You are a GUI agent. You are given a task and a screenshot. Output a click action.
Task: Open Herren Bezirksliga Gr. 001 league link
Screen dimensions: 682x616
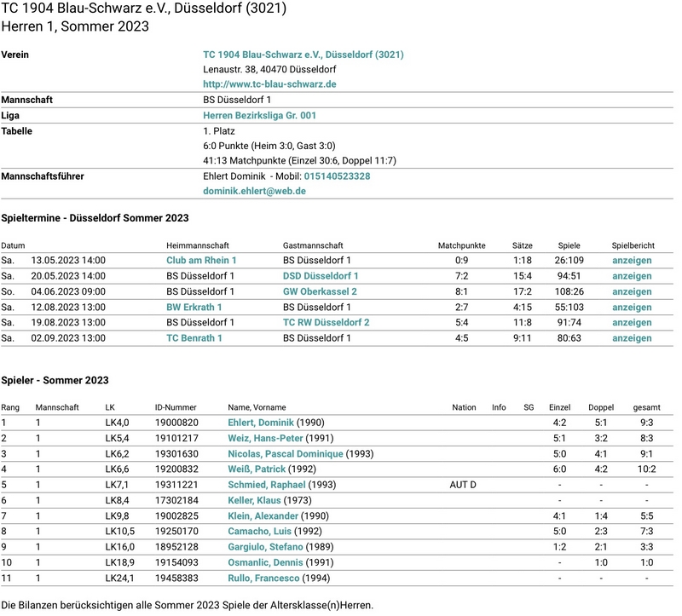click(x=259, y=116)
